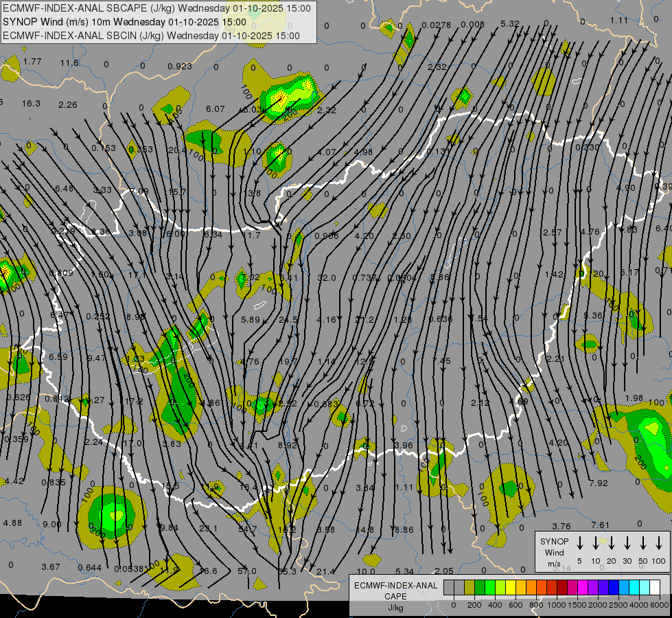This screenshot has width=672, height=618.
Task: Click the SYNOP Wind m/s legend label
Action: click(554, 552)
